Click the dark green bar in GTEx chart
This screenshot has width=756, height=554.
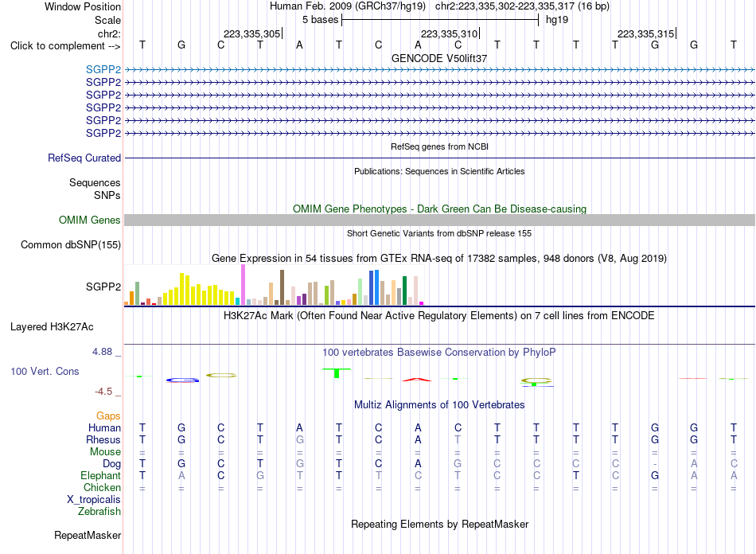pyautogui.click(x=404, y=291)
